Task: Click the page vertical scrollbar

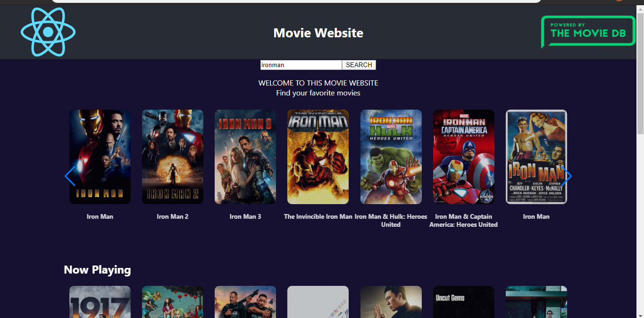Action: click(x=640, y=71)
